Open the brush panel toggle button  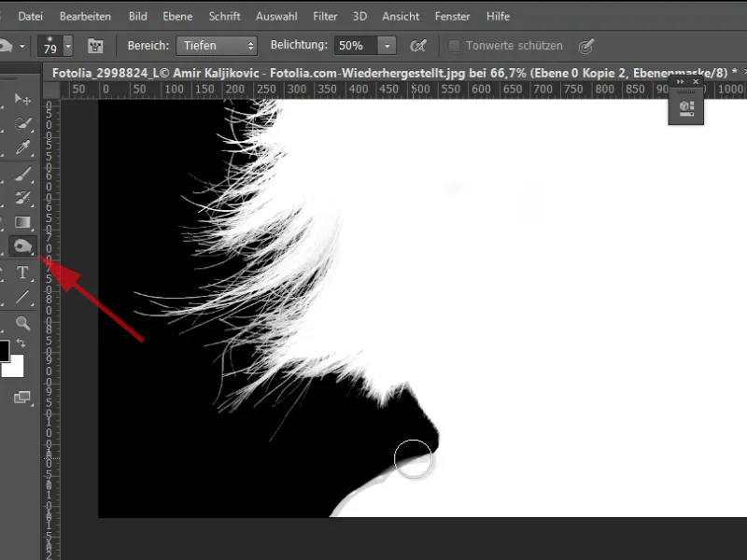pyautogui.click(x=94, y=46)
